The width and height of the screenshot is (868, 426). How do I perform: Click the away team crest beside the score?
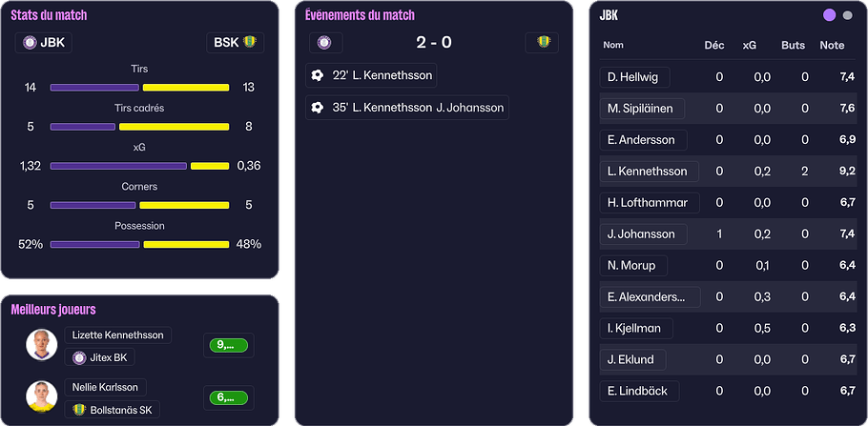pyautogui.click(x=543, y=43)
